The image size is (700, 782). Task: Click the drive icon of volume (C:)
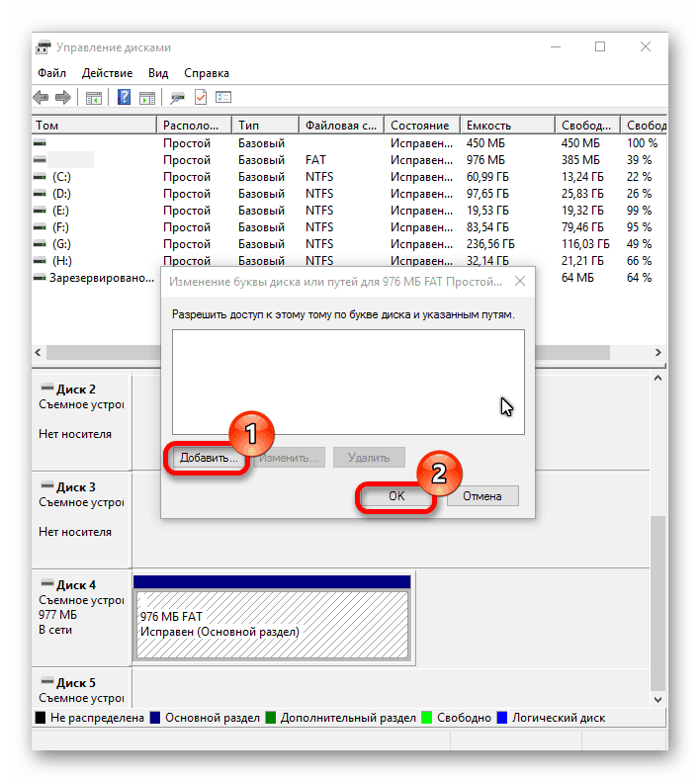(40, 177)
